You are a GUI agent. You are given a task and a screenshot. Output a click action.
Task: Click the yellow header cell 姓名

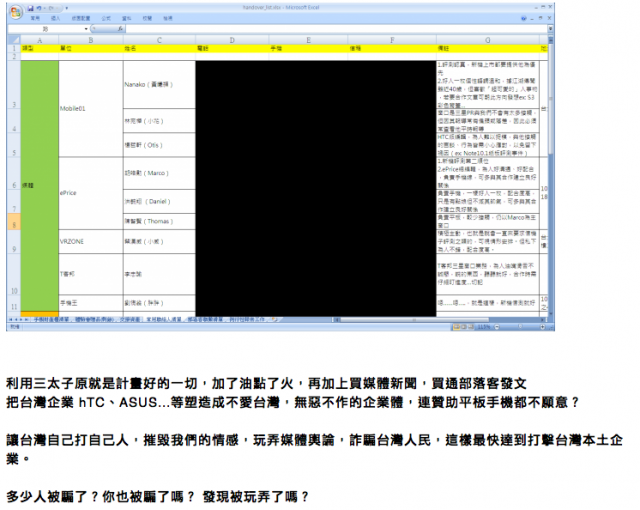click(159, 49)
